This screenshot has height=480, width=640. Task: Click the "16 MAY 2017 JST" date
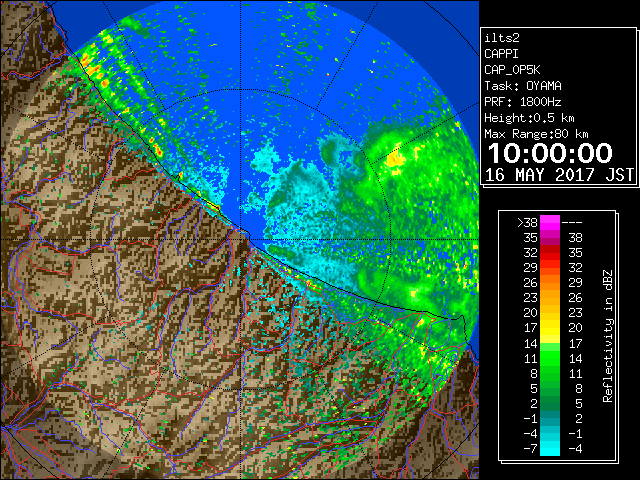(x=559, y=175)
